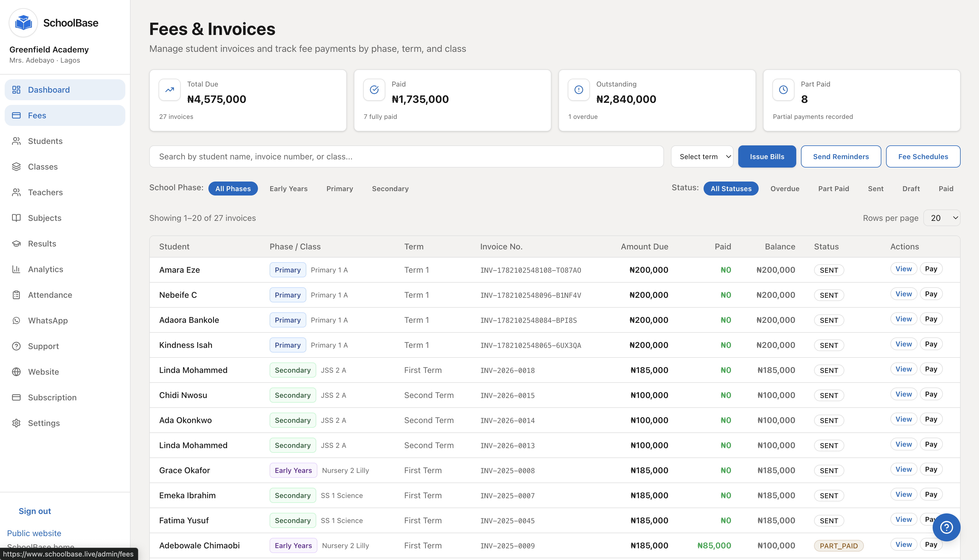Click the PART_PAID status badge
The height and width of the screenshot is (560, 979).
coord(839,546)
